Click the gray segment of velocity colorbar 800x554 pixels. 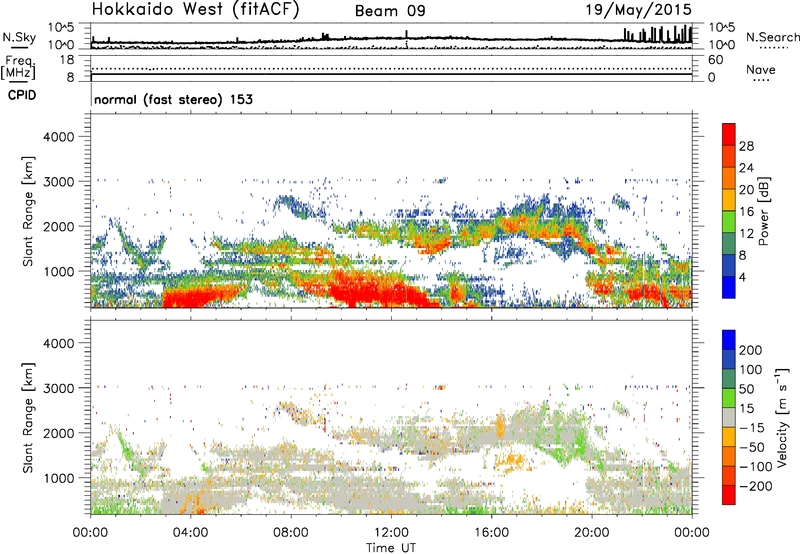pyautogui.click(x=729, y=417)
